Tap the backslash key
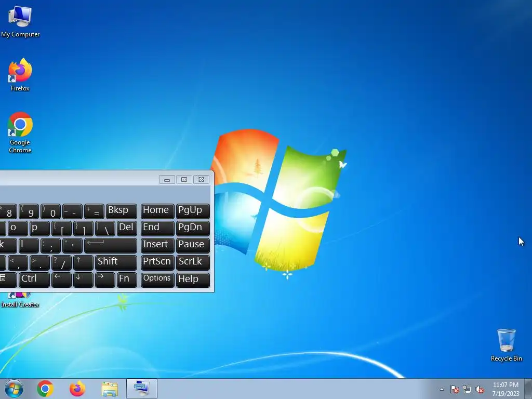The width and height of the screenshot is (532, 399). (x=105, y=228)
